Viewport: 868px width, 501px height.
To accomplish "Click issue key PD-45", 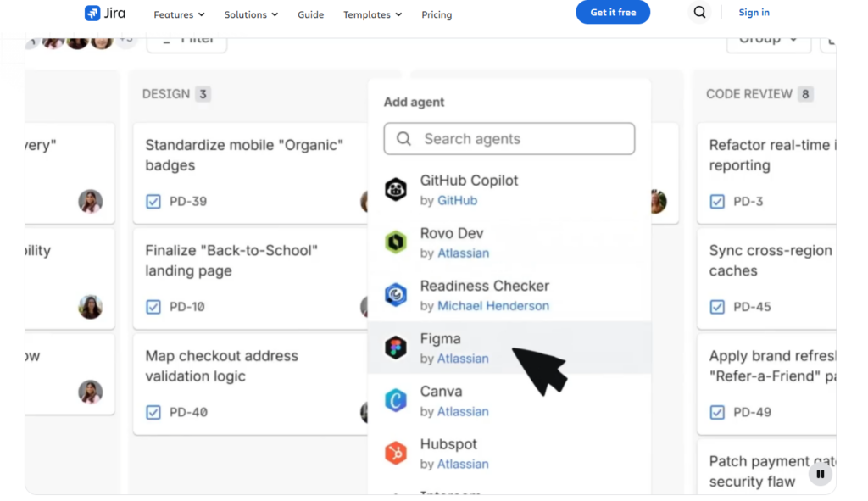I will [752, 307].
